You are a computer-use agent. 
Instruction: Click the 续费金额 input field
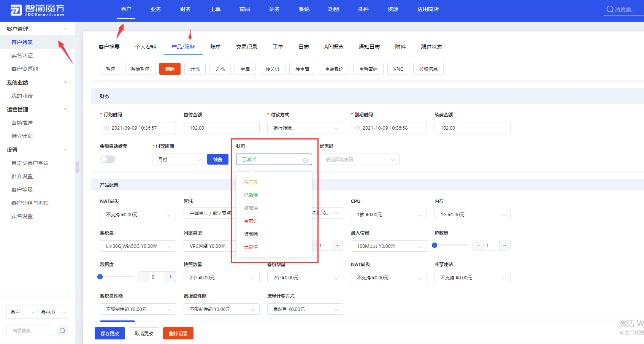(x=473, y=128)
